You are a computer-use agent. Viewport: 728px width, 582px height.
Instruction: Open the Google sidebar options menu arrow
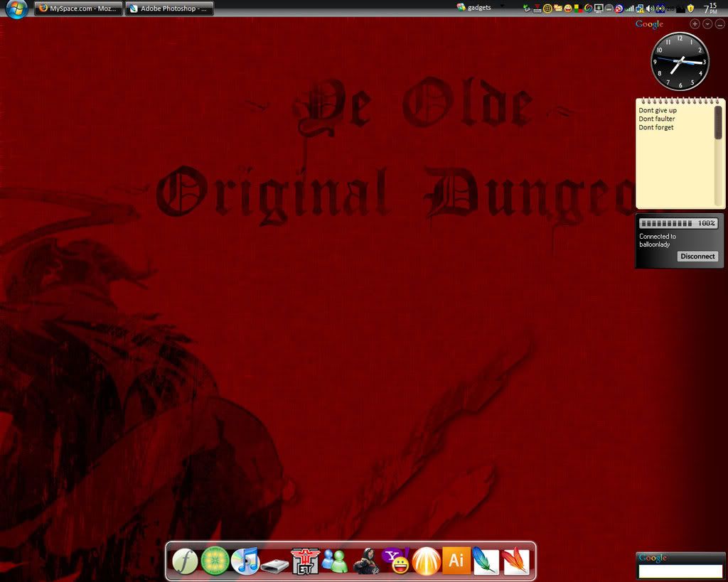click(707, 24)
